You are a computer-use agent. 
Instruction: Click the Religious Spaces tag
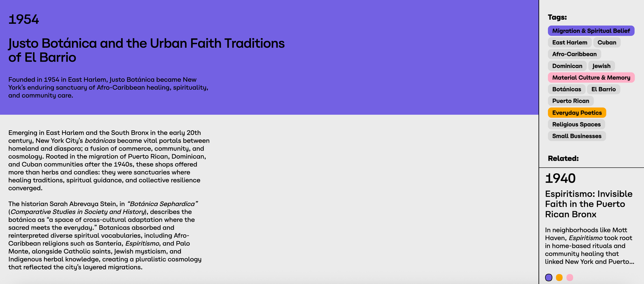click(x=577, y=124)
